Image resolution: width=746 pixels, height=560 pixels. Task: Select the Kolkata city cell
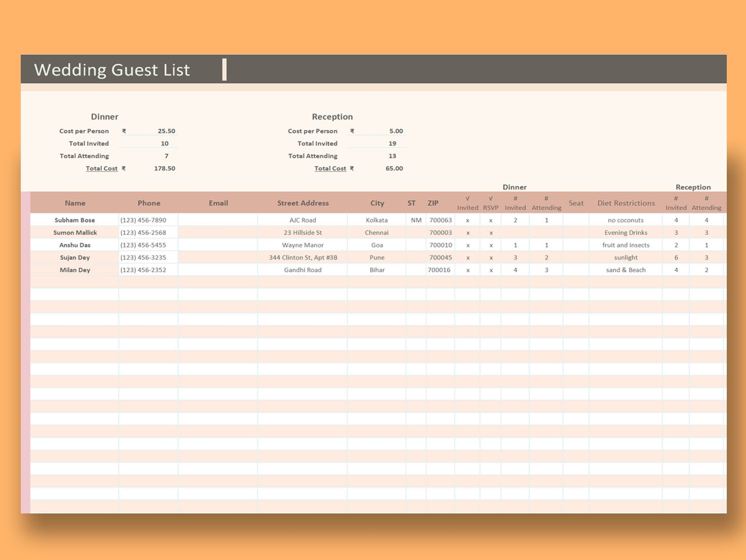click(377, 220)
